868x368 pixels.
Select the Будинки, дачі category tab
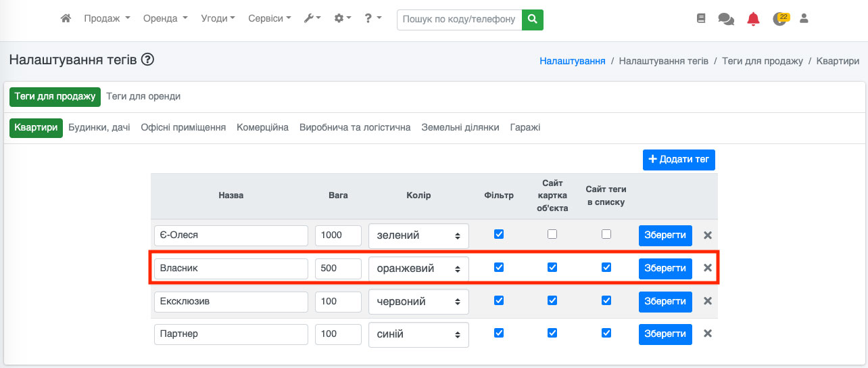(x=99, y=127)
